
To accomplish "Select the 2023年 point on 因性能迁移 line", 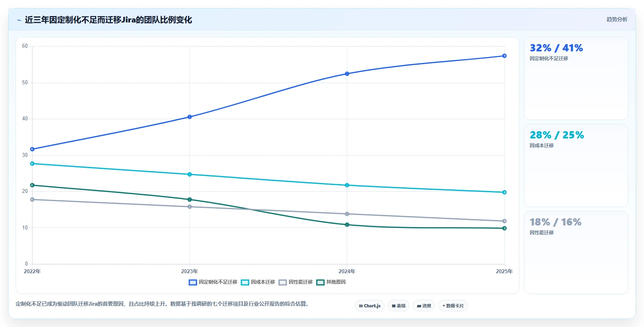I will (x=190, y=207).
